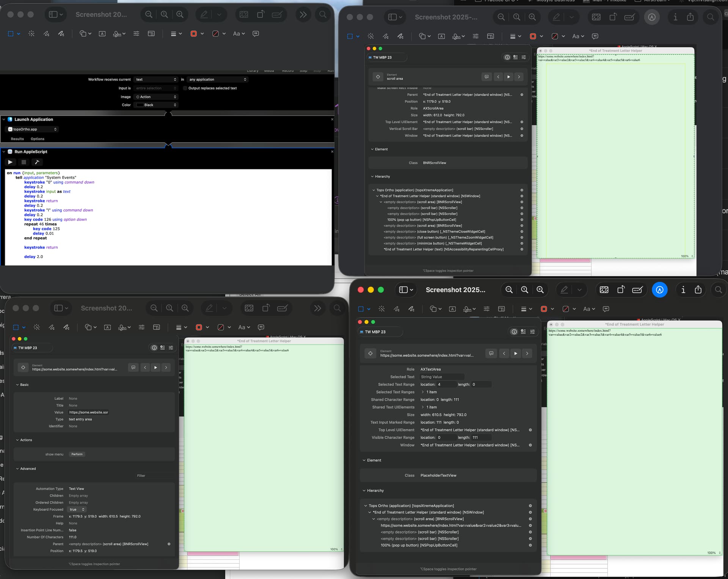Click the speech bubble audit icon in the inspector
This screenshot has height=579, width=728.
[x=486, y=77]
